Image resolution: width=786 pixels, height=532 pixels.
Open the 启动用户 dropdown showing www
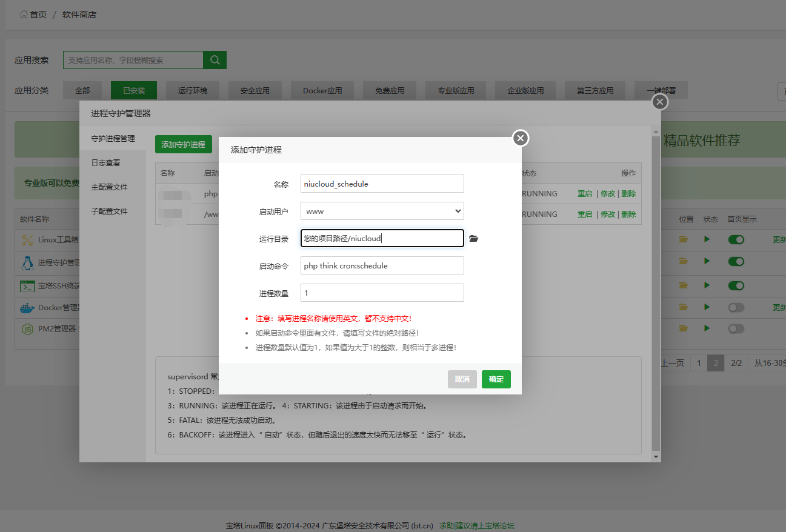click(x=382, y=211)
